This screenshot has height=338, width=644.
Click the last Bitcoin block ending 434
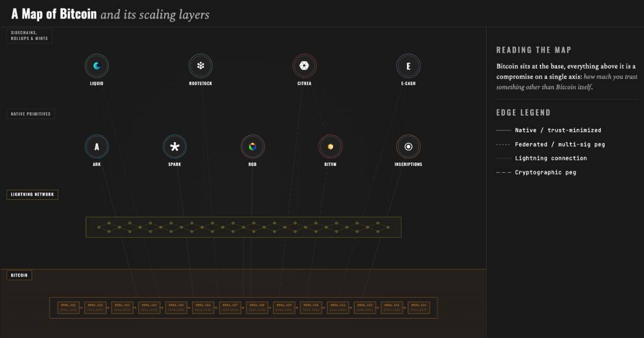[x=420, y=308]
